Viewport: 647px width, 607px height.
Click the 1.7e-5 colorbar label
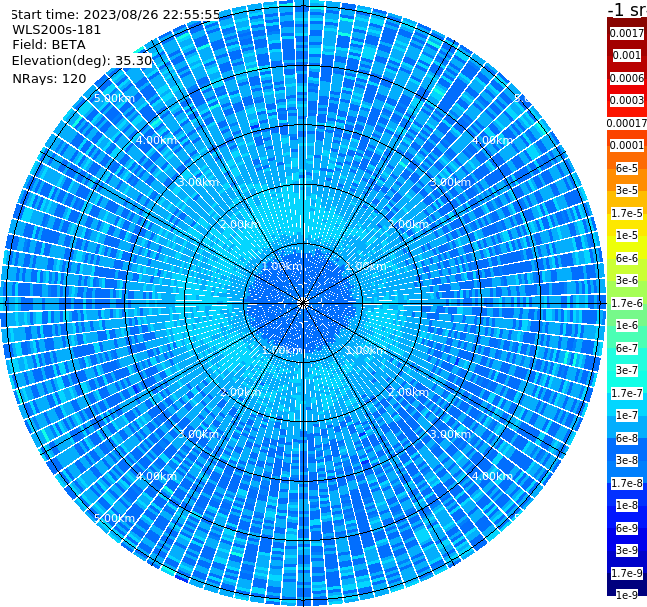pyautogui.click(x=627, y=213)
